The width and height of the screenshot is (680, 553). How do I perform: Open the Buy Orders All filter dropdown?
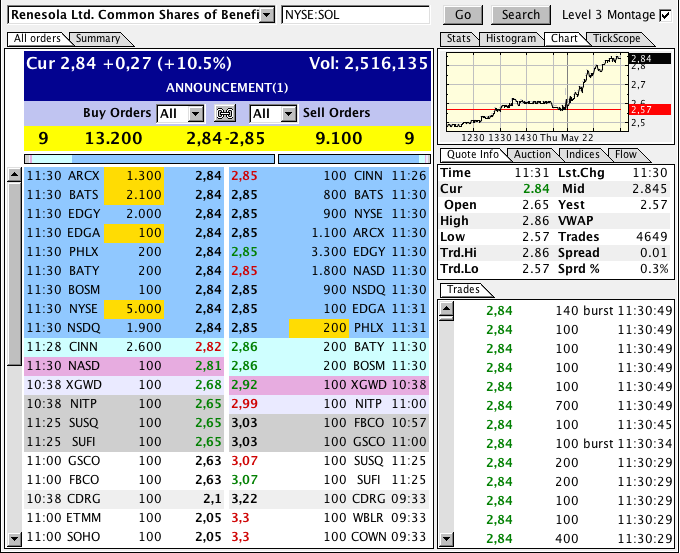pos(196,114)
